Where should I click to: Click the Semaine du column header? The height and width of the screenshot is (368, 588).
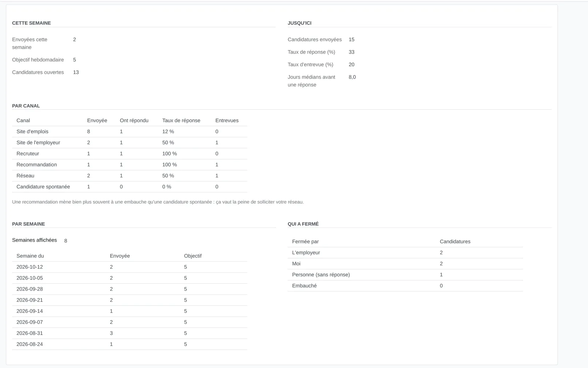[x=30, y=256]
